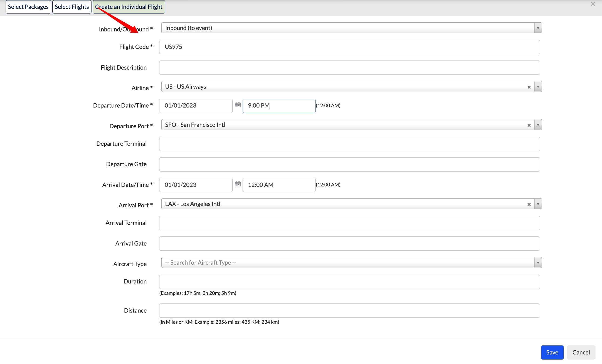Clear the SFO departure port selection
The height and width of the screenshot is (364, 602).
click(x=529, y=125)
